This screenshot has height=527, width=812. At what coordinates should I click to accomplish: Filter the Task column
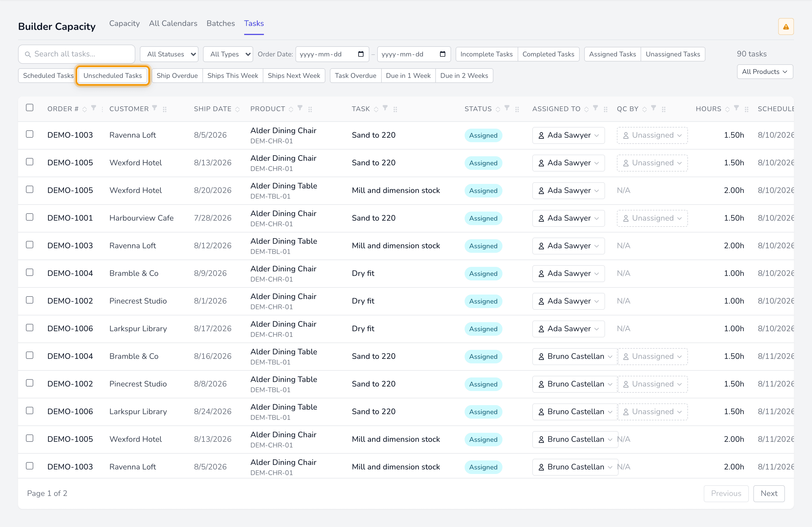click(x=385, y=108)
